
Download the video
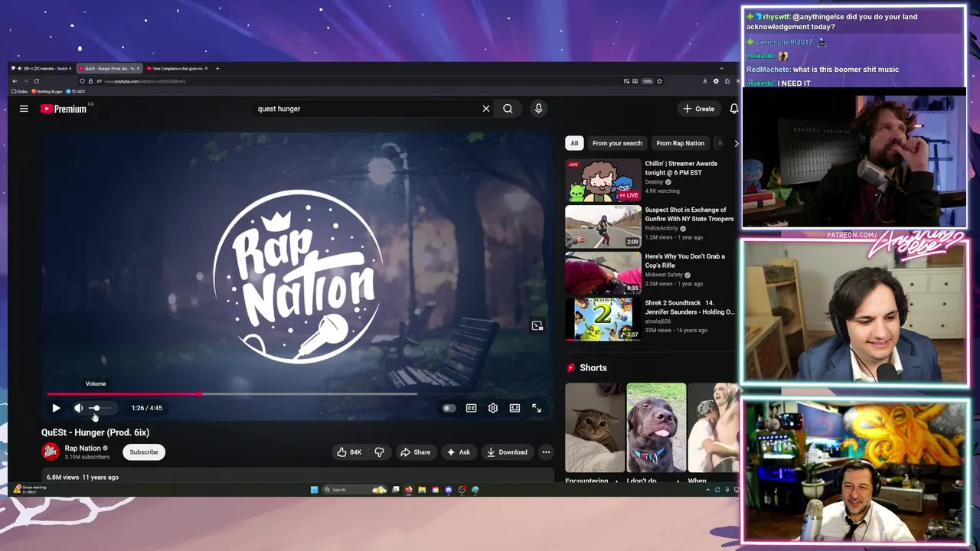pos(507,452)
